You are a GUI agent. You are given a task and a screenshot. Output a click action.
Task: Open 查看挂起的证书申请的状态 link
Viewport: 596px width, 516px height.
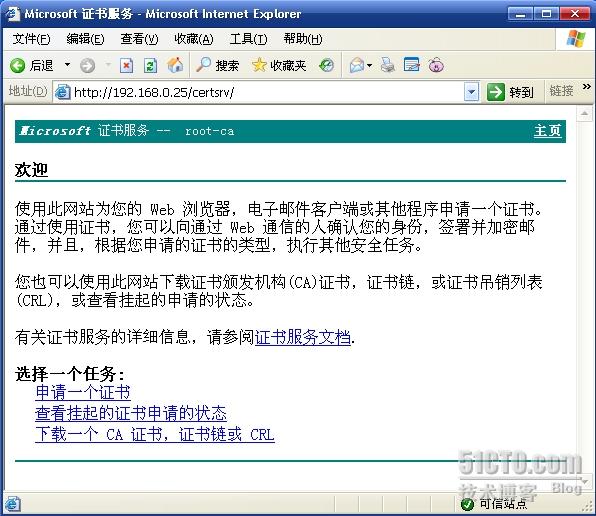(131, 413)
